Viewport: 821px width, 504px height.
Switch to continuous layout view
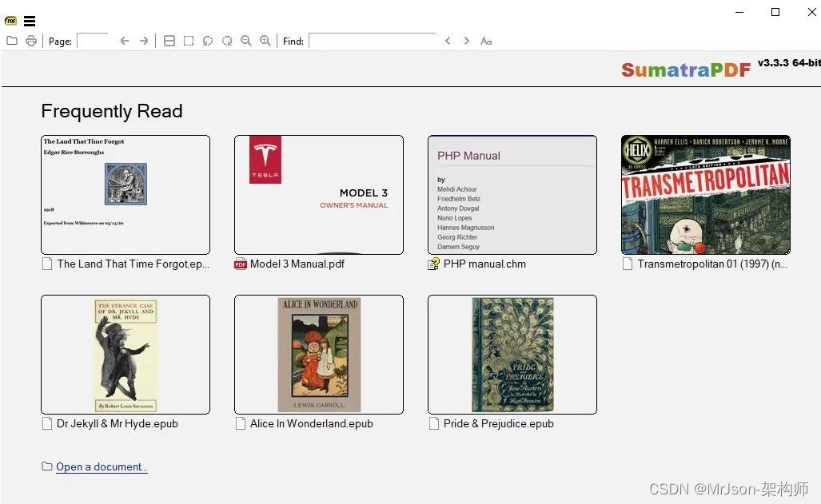pyautogui.click(x=169, y=41)
